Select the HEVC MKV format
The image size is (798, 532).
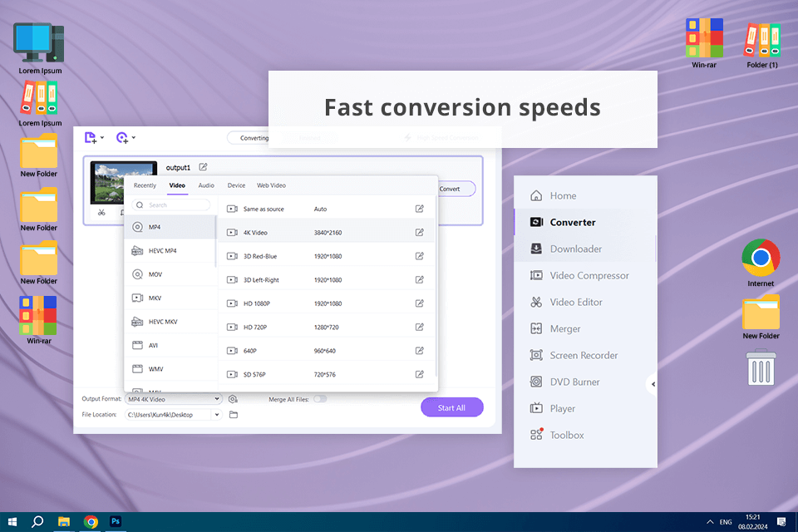pyautogui.click(x=170, y=322)
